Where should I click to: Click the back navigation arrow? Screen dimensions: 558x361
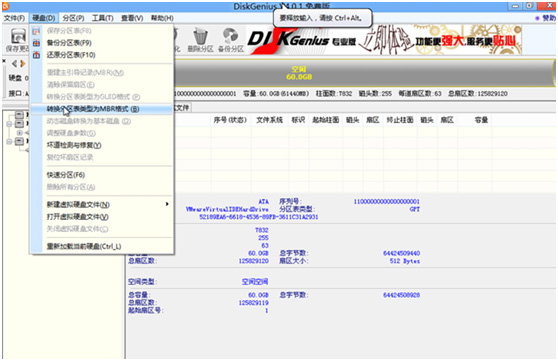(14, 64)
